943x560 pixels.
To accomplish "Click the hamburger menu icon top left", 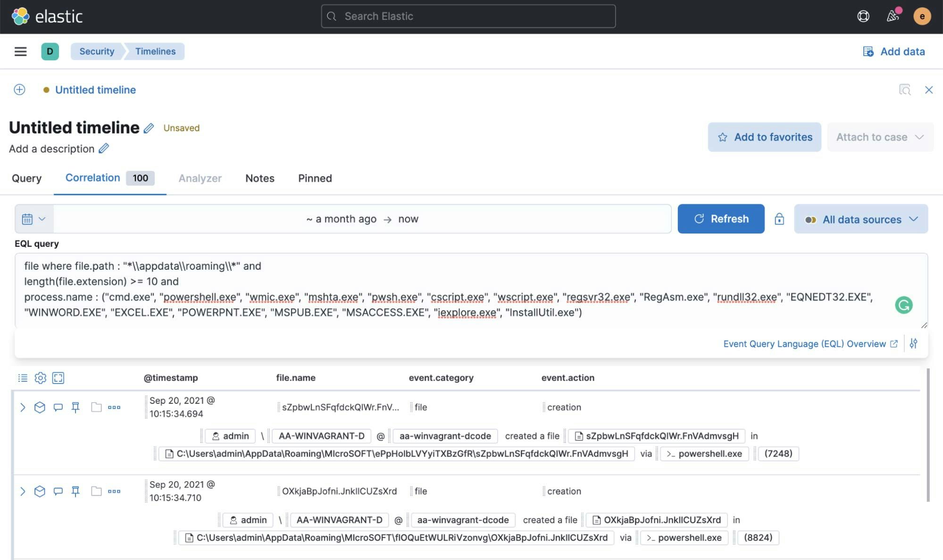I will point(20,51).
